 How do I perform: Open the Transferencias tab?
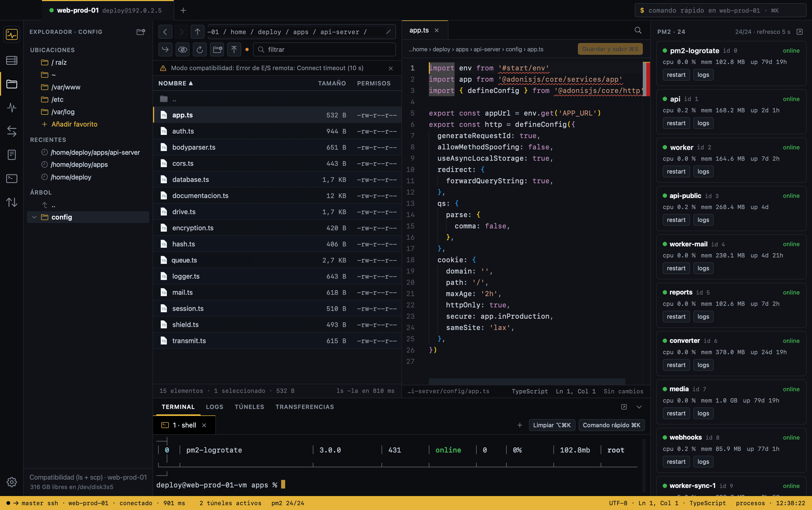(x=305, y=407)
